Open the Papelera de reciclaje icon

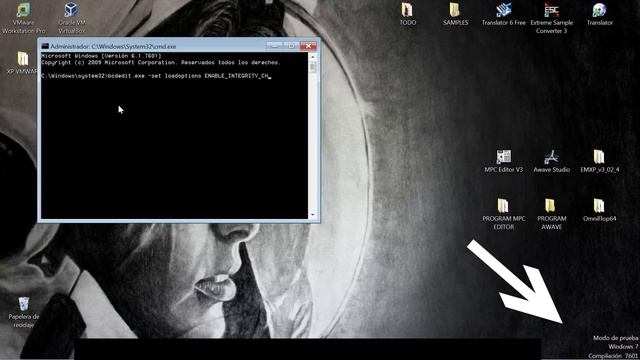coord(24,312)
